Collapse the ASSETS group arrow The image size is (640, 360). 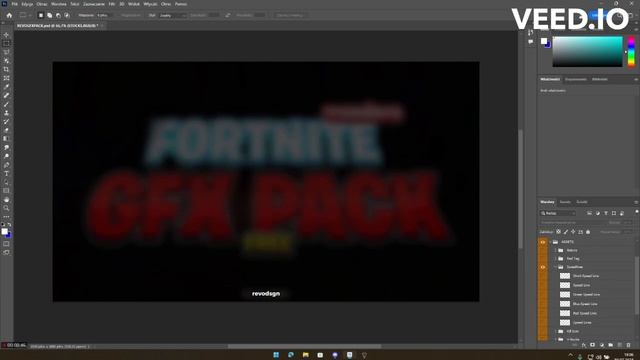550,242
